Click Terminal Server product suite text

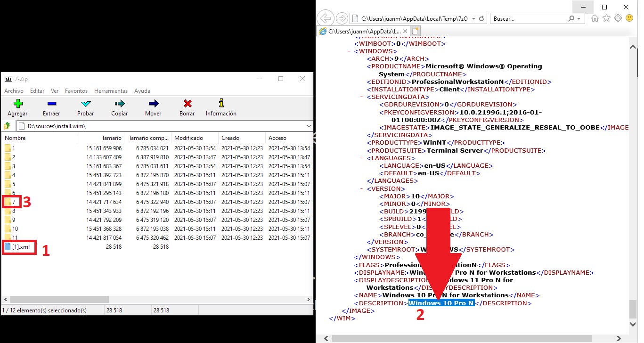point(455,150)
